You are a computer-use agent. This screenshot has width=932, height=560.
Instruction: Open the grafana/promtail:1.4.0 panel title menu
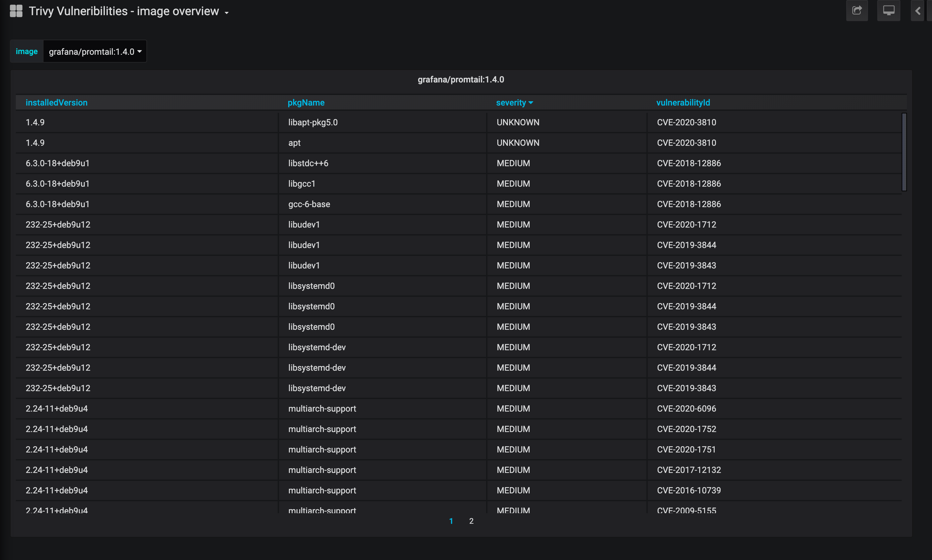point(461,79)
